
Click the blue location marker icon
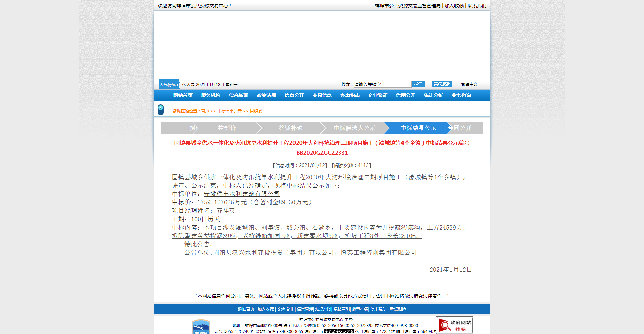click(x=161, y=110)
